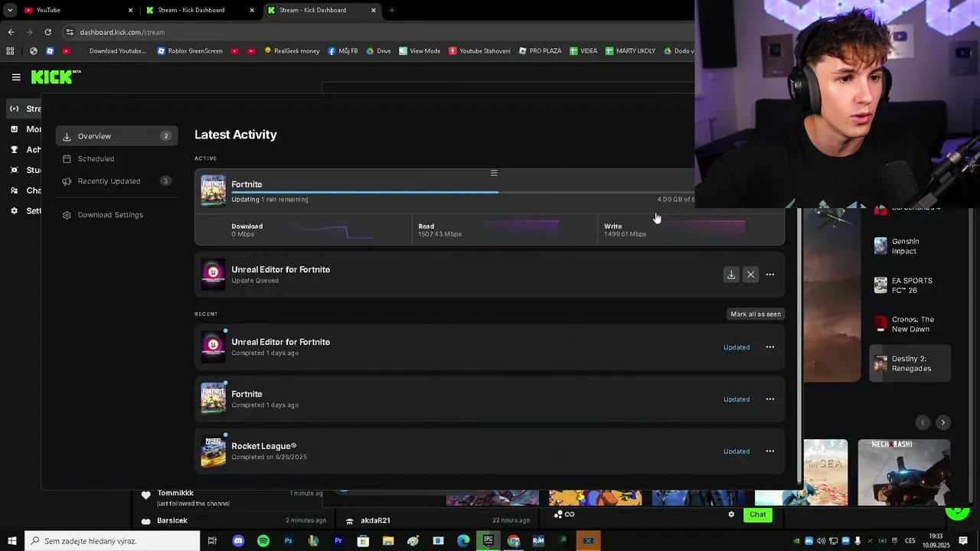Open RealGeek money bookmark
This screenshot has width=980, height=551.
point(292,51)
